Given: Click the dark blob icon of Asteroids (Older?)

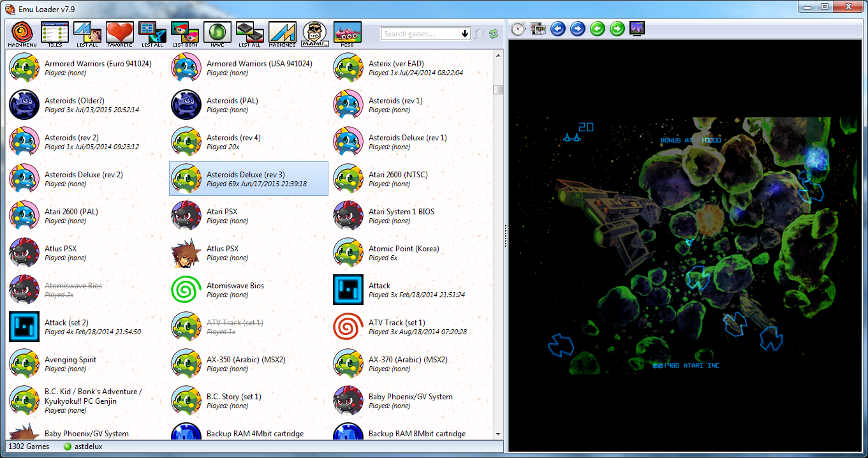Looking at the screenshot, I should coord(25,105).
